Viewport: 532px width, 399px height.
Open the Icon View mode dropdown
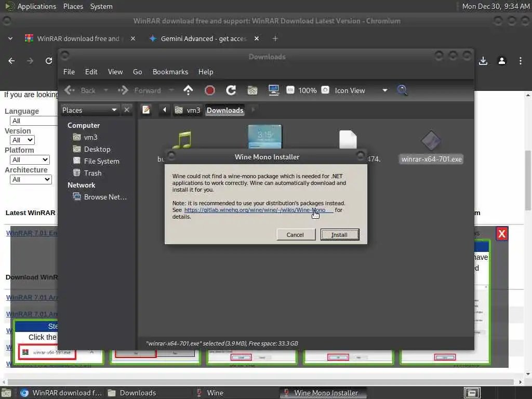click(361, 90)
